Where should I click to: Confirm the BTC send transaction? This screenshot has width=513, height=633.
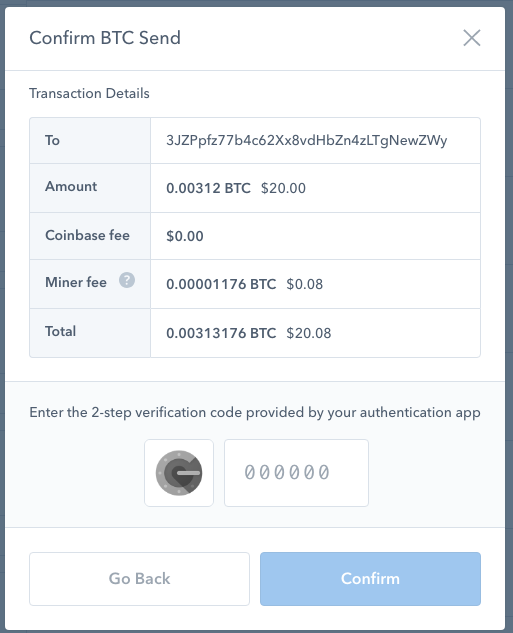pos(370,579)
